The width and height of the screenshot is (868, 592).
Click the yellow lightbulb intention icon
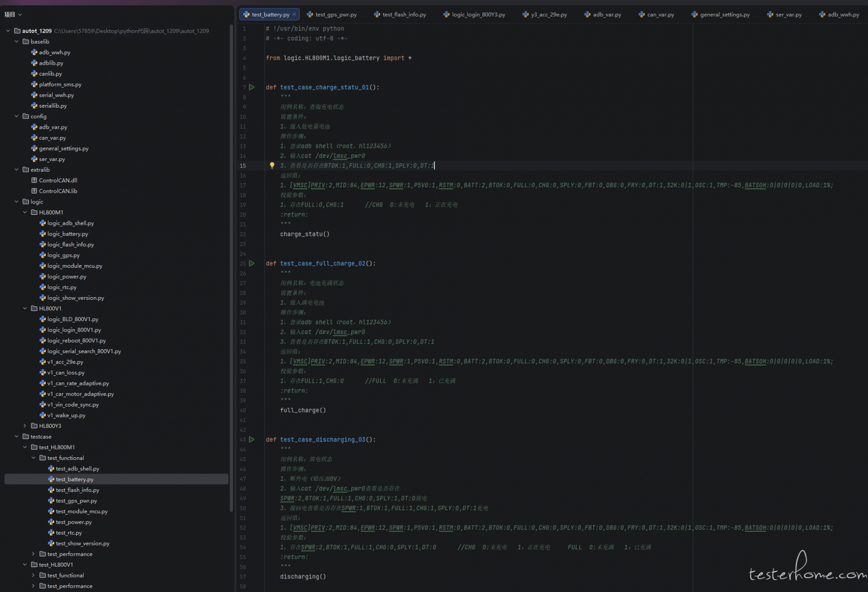point(272,166)
